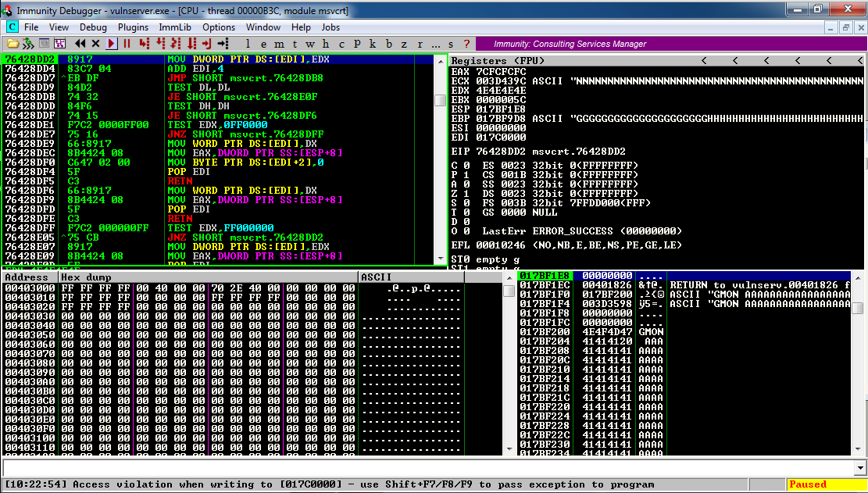
Task: Click the red question mark help icon
Action: click(466, 44)
